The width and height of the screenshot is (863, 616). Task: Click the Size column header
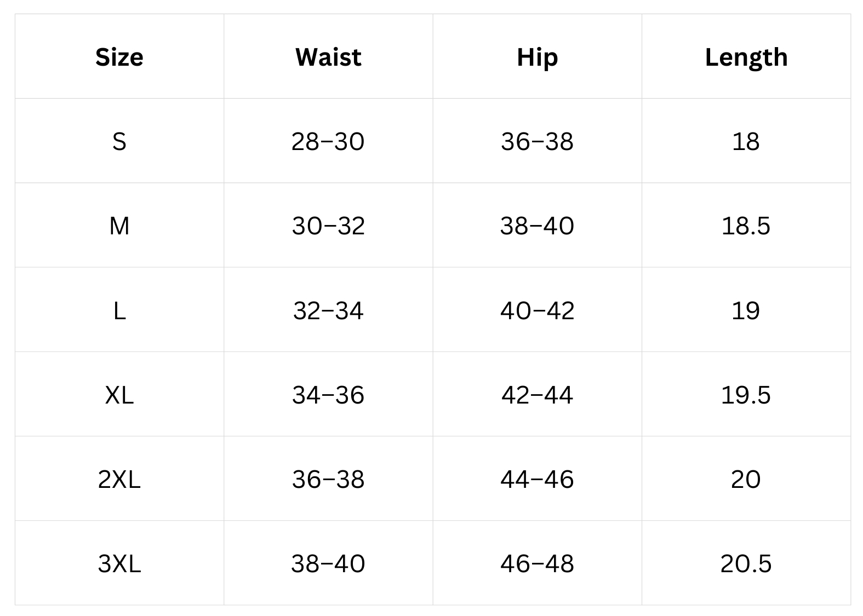[x=119, y=57]
